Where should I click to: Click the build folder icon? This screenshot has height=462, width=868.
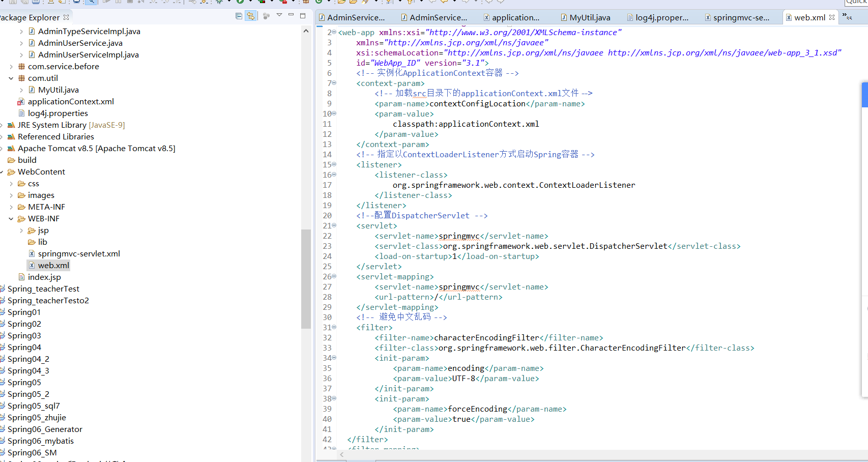point(11,160)
